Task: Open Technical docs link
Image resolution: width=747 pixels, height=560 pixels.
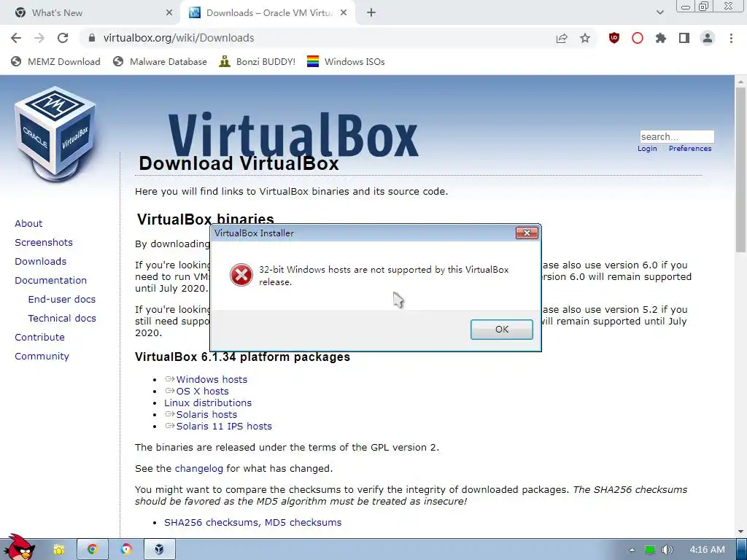Action: (62, 318)
